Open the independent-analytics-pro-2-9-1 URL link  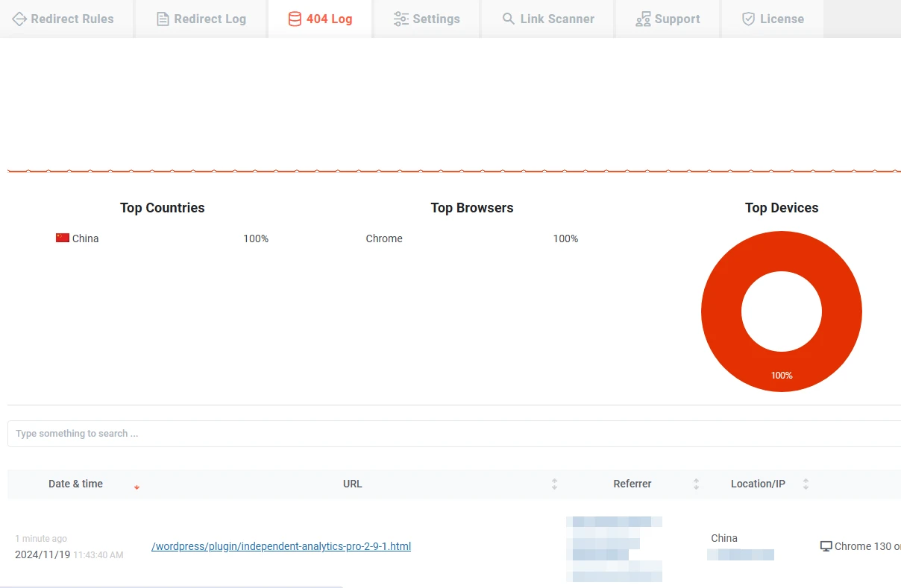pos(281,546)
